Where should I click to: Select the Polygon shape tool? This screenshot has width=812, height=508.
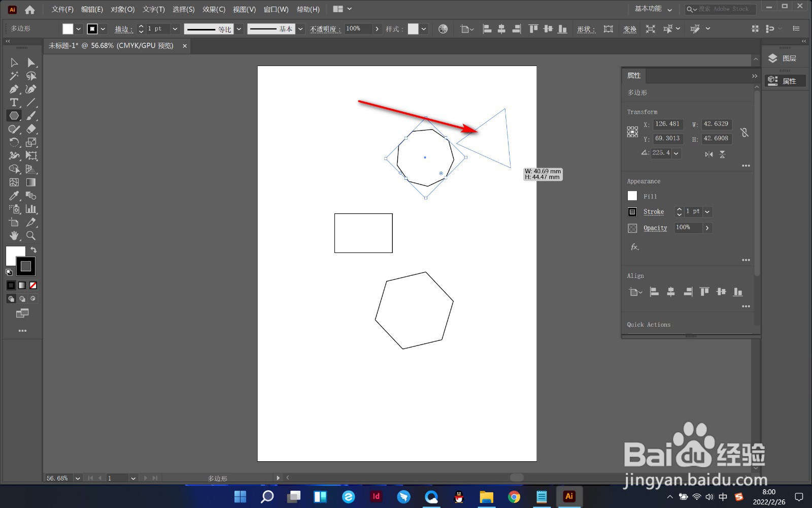pyautogui.click(x=14, y=116)
